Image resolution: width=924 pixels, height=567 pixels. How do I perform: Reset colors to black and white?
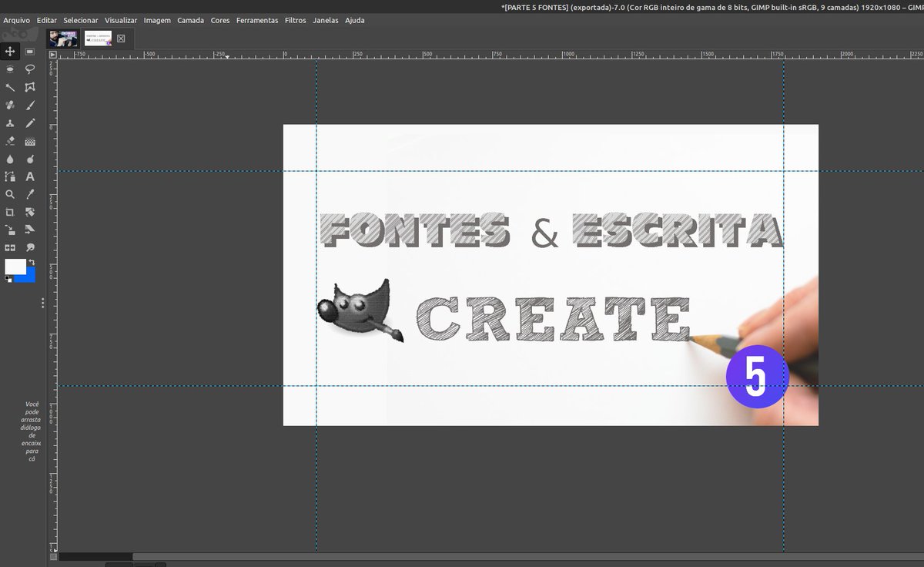(x=8, y=279)
